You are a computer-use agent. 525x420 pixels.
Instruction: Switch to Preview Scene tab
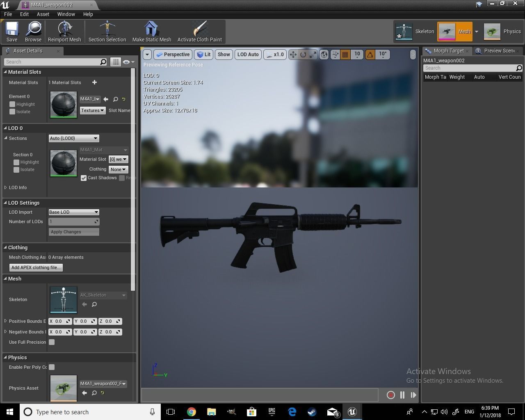click(x=497, y=51)
